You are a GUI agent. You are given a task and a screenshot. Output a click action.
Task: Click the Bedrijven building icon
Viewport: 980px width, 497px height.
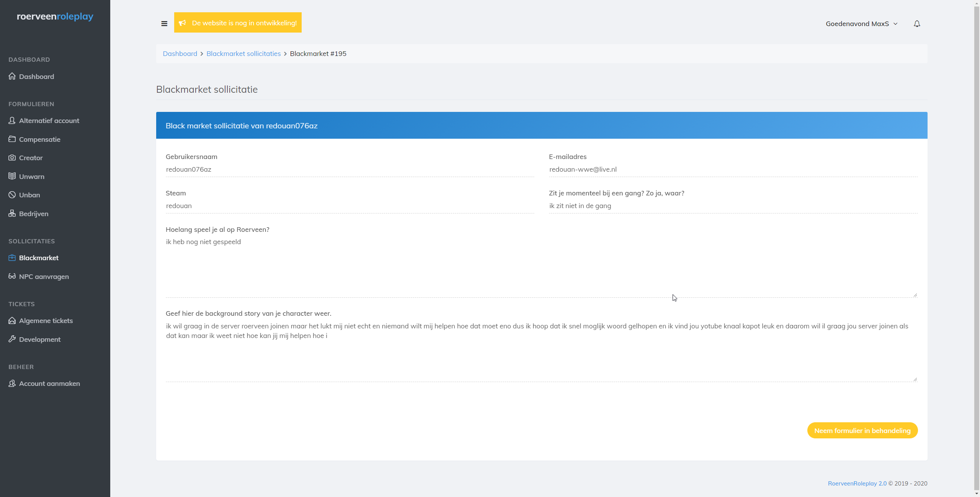pyautogui.click(x=12, y=213)
